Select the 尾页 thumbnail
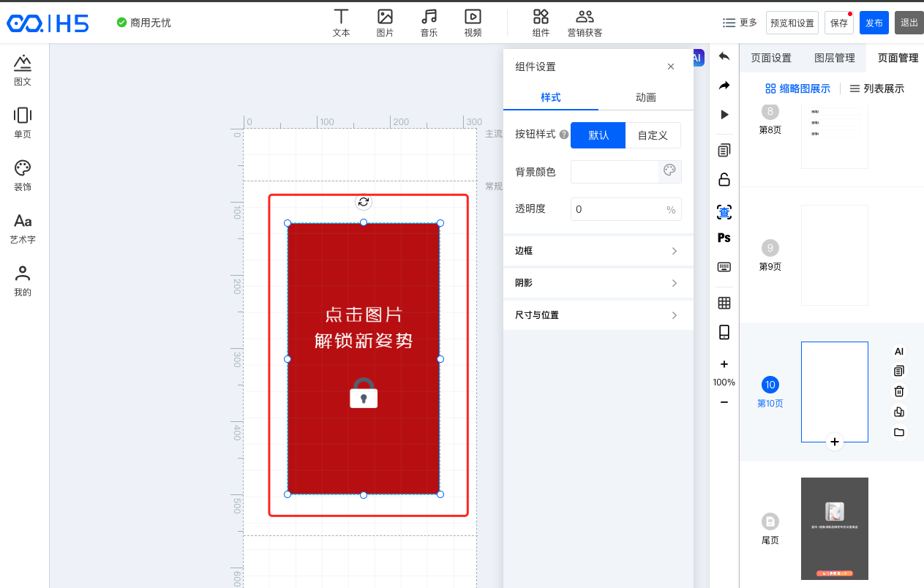The image size is (924, 588). coord(835,529)
